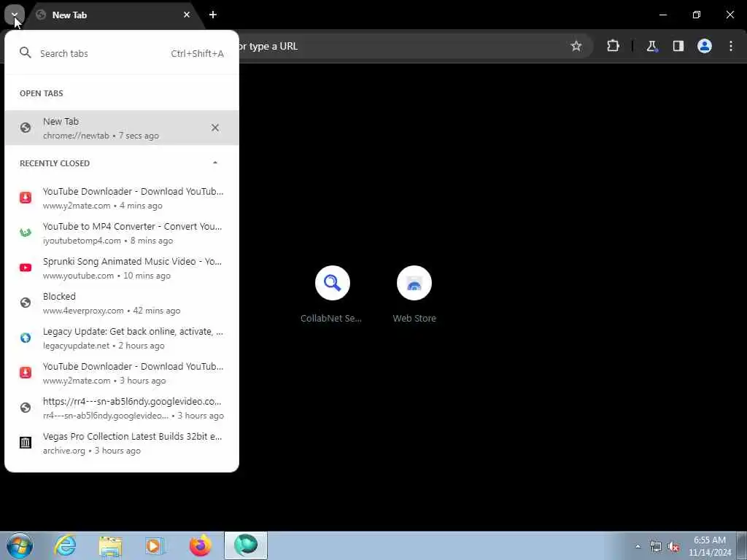Select New Tab row under Open Tabs
The image size is (747, 560).
click(x=122, y=128)
